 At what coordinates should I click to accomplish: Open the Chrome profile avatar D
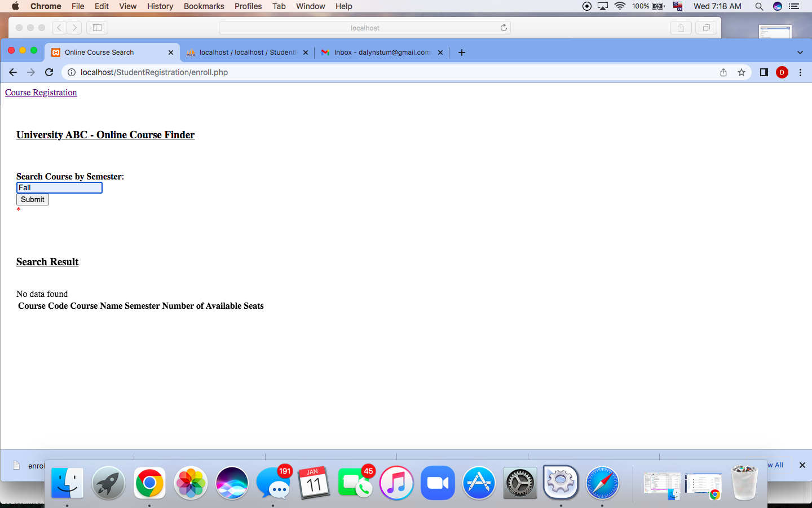[x=782, y=72]
